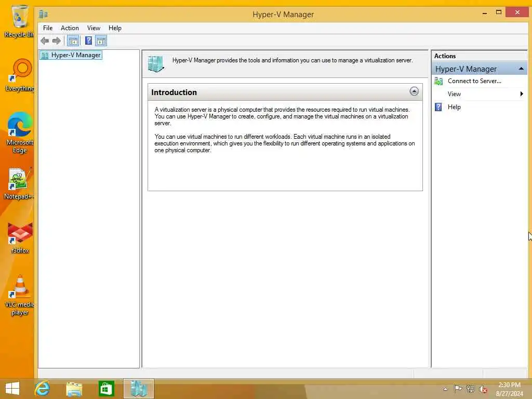Select Hyper-V Manager tree node
Viewport: 532px width, 399px height.
click(71, 55)
